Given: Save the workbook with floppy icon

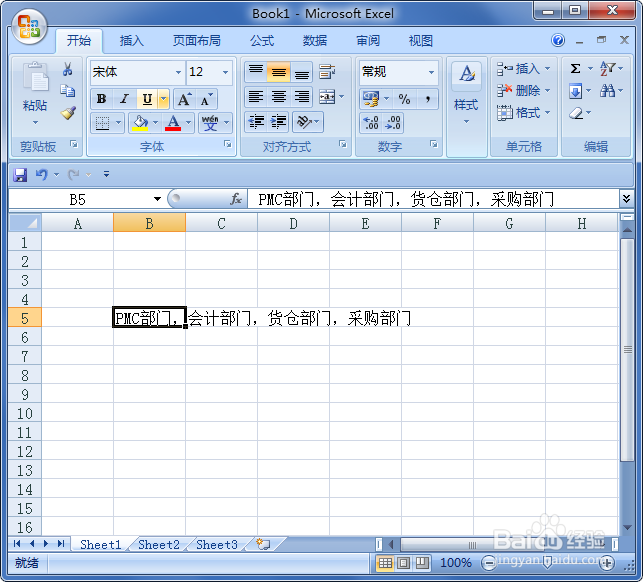Looking at the screenshot, I should [20, 175].
